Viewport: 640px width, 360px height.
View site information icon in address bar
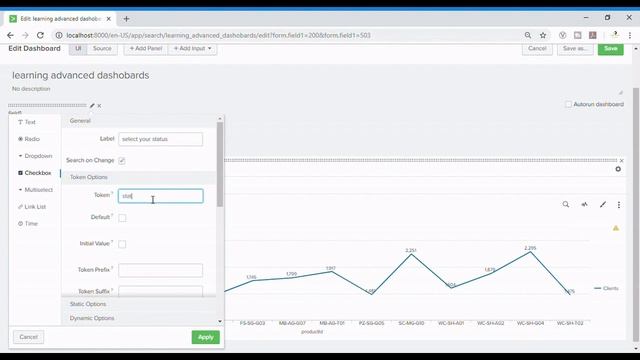[x=59, y=36]
